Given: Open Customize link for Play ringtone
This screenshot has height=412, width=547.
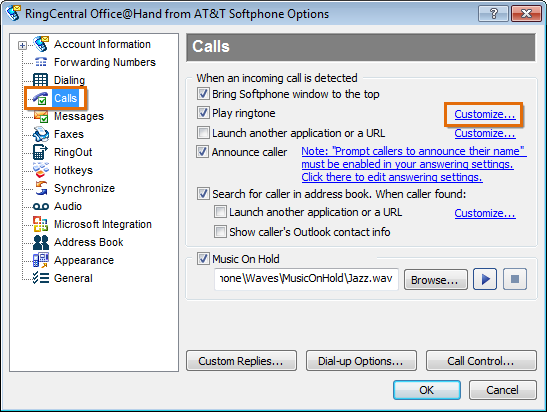Looking at the screenshot, I should tap(485, 114).
